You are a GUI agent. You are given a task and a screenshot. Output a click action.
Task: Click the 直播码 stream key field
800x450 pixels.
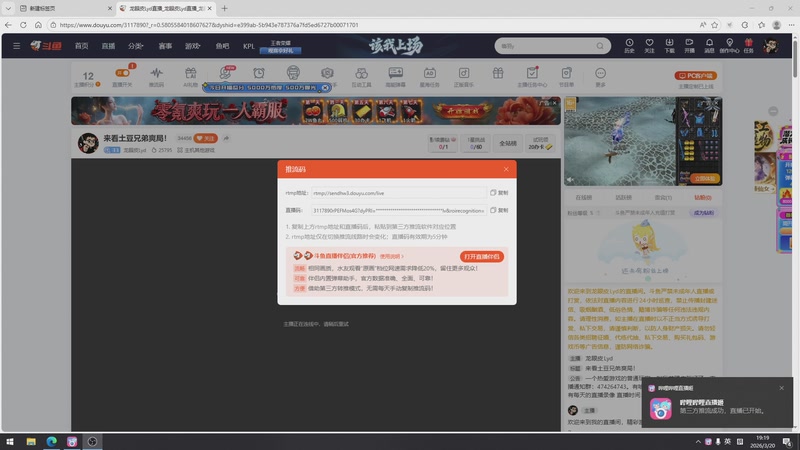(x=398, y=210)
